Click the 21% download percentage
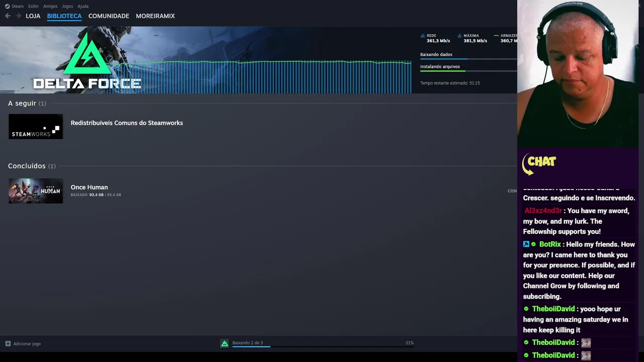The width and height of the screenshot is (644, 362). point(410,343)
